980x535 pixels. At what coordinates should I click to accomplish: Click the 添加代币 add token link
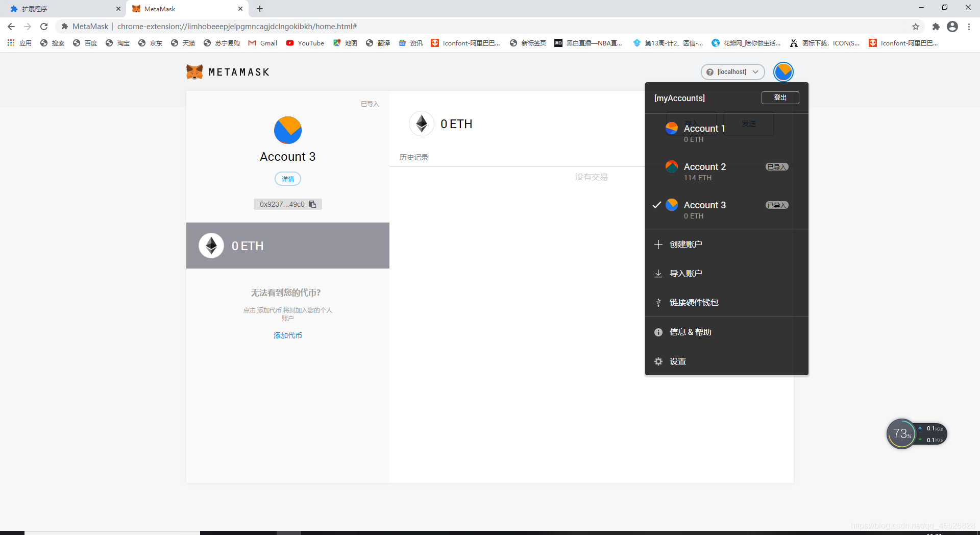click(288, 335)
